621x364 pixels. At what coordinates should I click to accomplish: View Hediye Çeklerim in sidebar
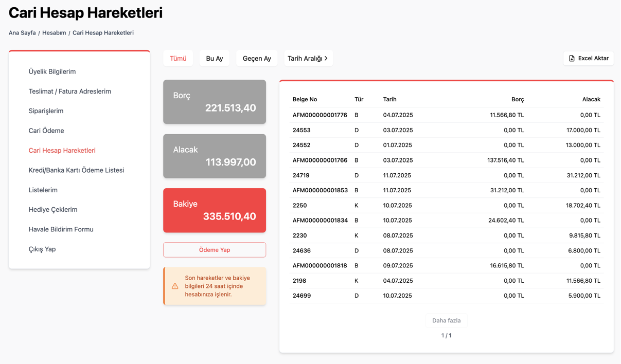point(53,210)
